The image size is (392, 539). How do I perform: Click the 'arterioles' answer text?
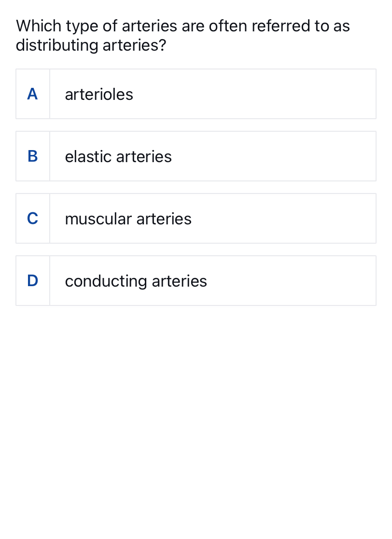pyautogui.click(x=99, y=95)
